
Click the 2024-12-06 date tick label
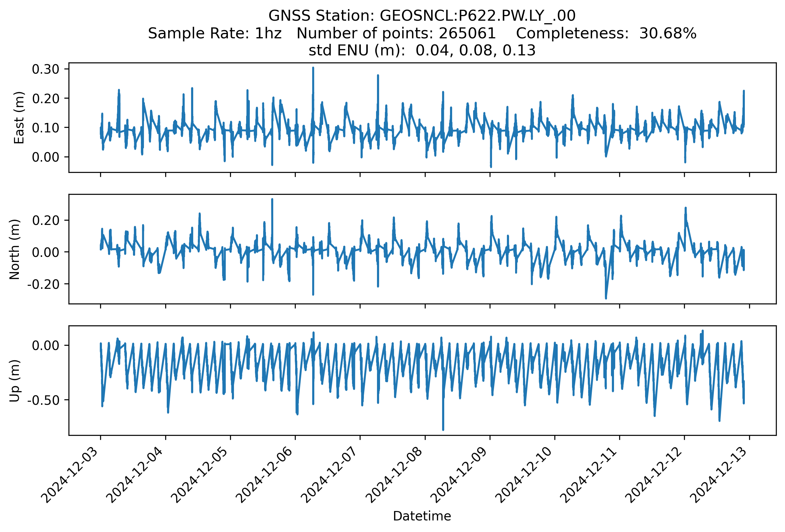tap(267, 474)
